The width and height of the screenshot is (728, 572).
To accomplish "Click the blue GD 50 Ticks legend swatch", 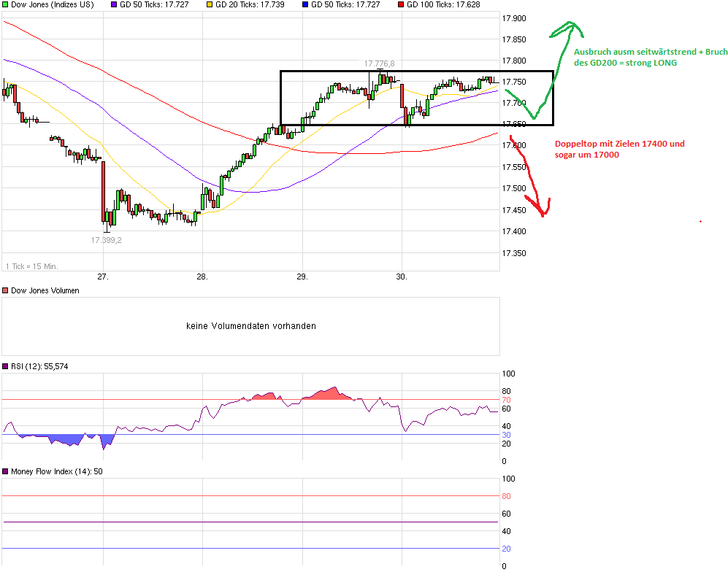I will click(x=305, y=4).
